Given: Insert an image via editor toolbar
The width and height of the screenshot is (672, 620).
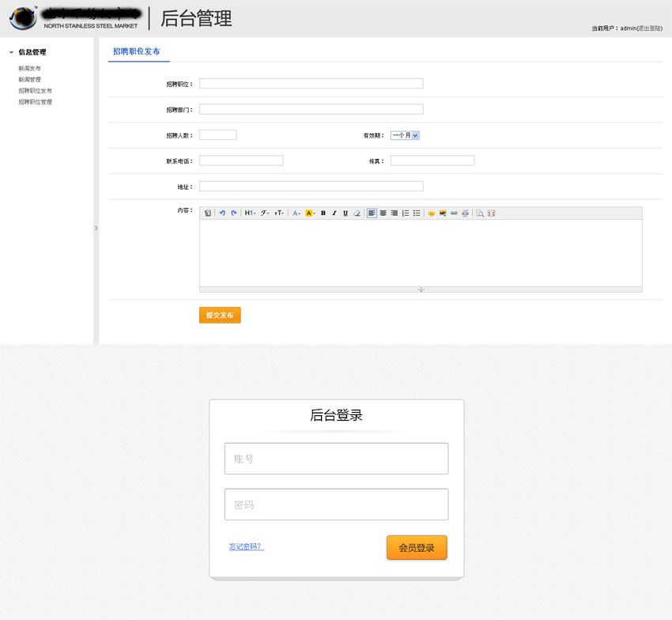Looking at the screenshot, I should 443,213.
